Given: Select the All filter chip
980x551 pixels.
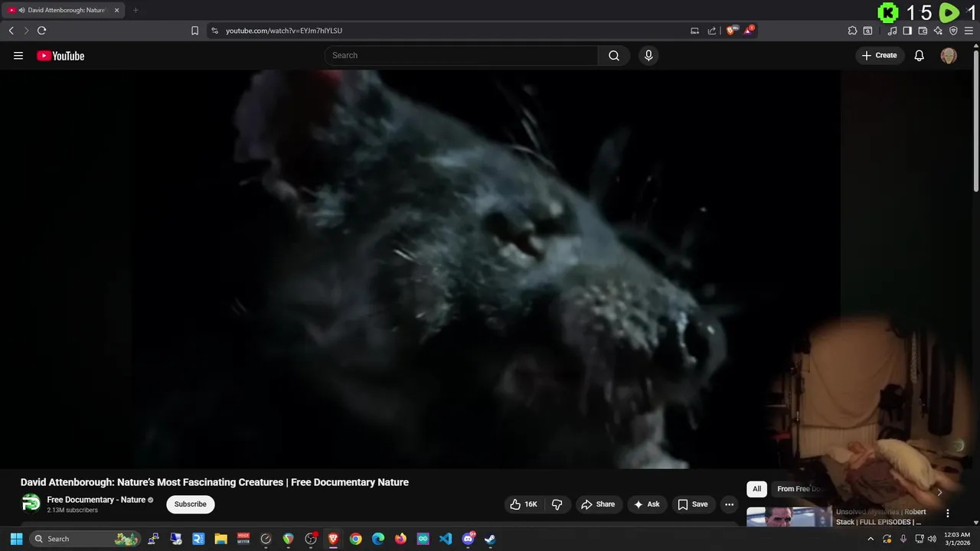Looking at the screenshot, I should coord(756,489).
